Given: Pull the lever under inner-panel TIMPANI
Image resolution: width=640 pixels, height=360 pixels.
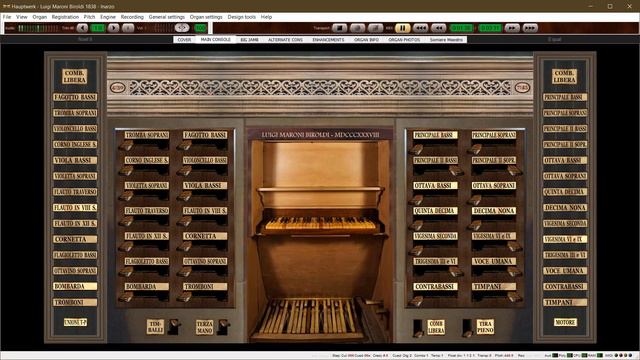Looking at the screenshot, I should (x=515, y=297).
